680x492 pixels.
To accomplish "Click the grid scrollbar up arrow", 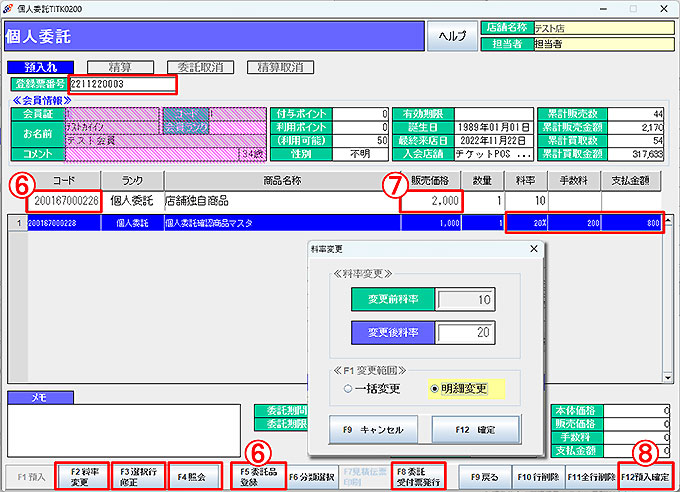I will tap(668, 220).
